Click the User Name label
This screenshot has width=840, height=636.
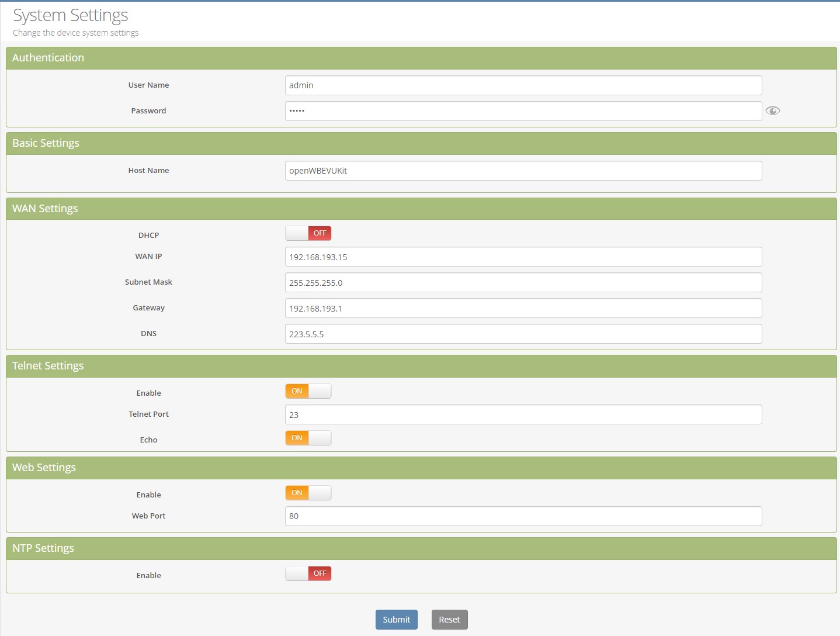pos(148,85)
